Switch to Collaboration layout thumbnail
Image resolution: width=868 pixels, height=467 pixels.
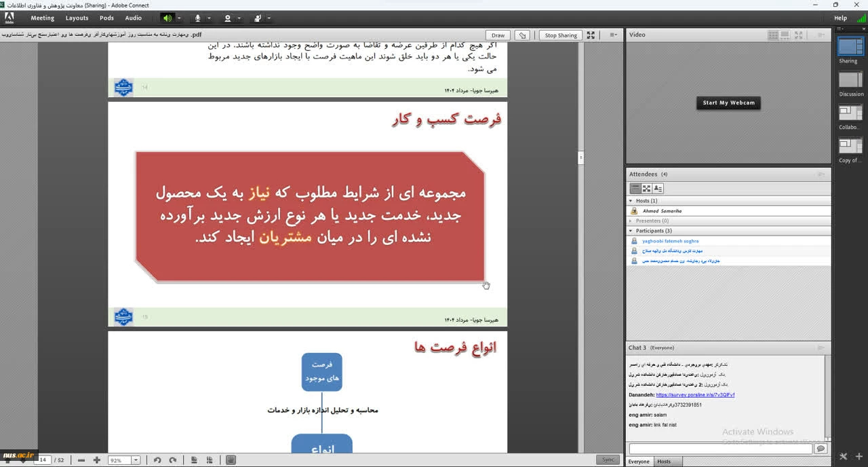850,113
